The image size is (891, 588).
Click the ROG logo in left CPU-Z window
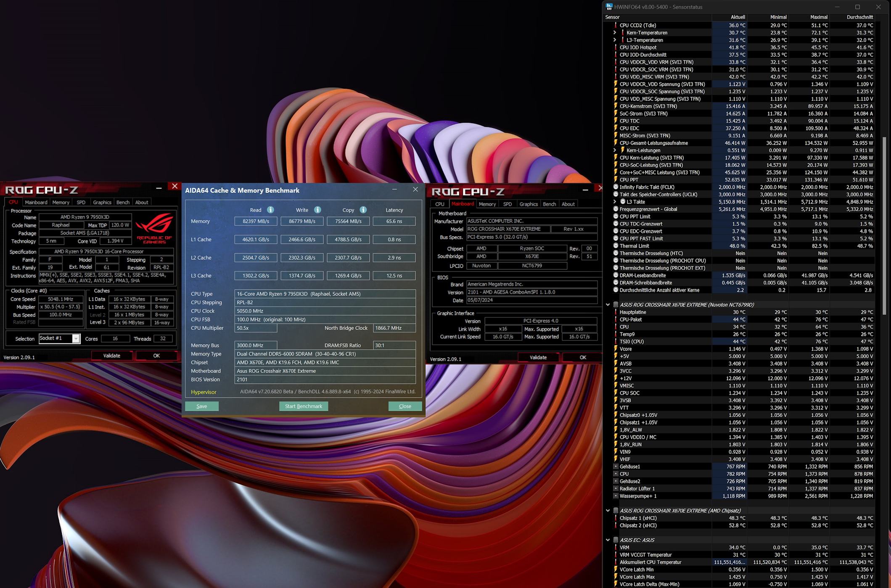click(154, 229)
